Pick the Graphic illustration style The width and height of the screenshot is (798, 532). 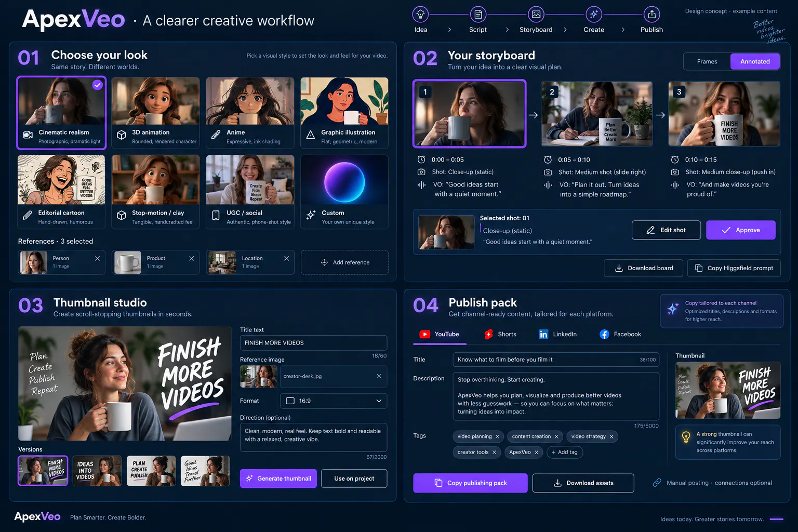[x=344, y=113]
